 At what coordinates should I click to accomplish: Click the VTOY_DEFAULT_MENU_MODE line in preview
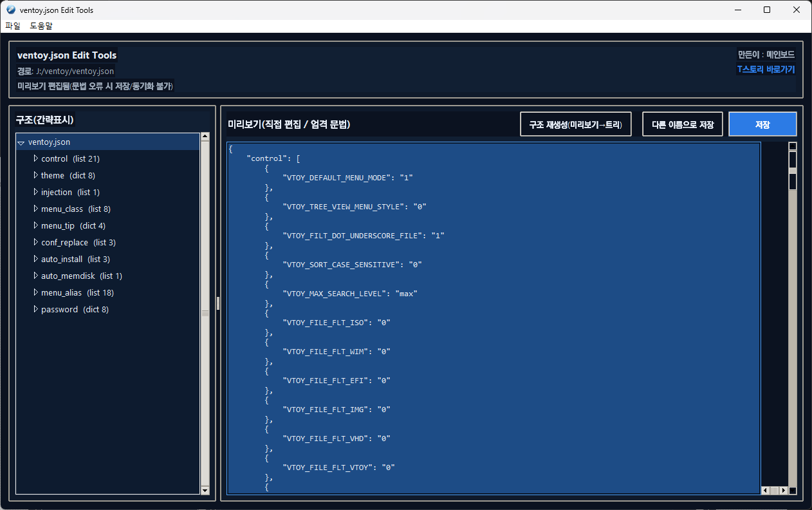pyautogui.click(x=347, y=177)
